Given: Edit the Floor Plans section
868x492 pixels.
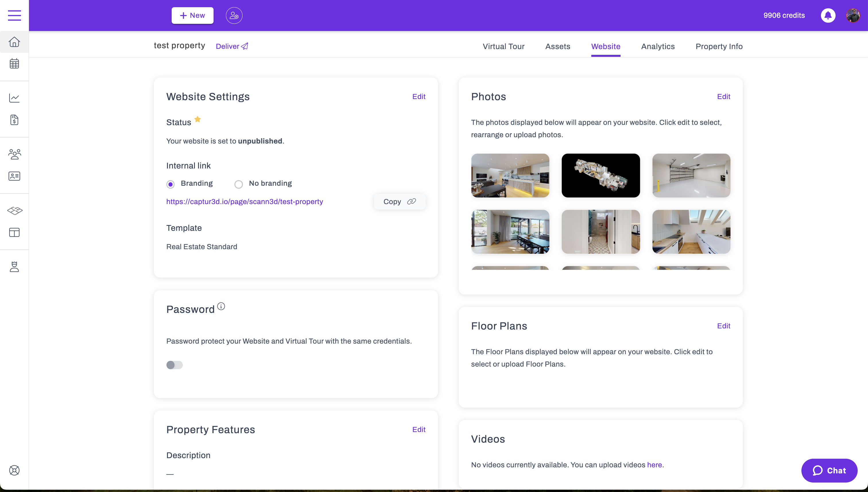Looking at the screenshot, I should pos(723,326).
